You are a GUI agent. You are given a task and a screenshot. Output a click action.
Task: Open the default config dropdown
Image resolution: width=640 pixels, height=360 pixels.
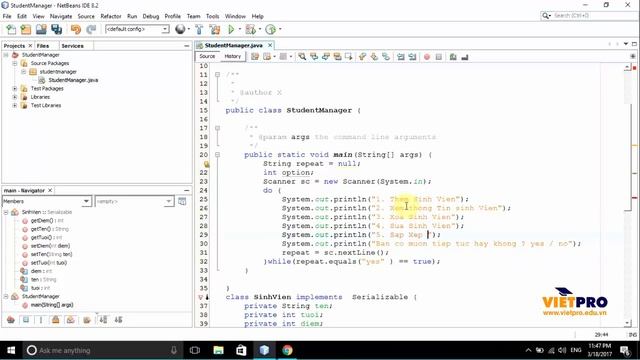165,29
